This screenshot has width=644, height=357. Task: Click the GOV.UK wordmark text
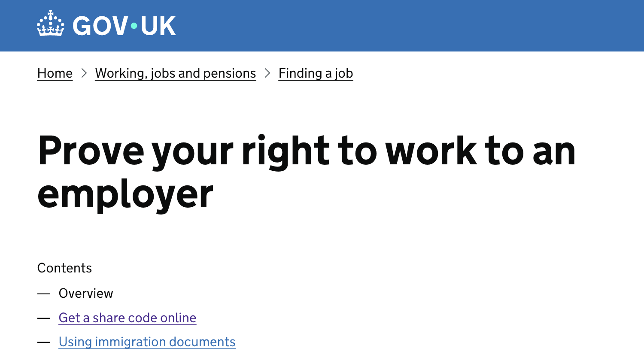click(x=124, y=26)
